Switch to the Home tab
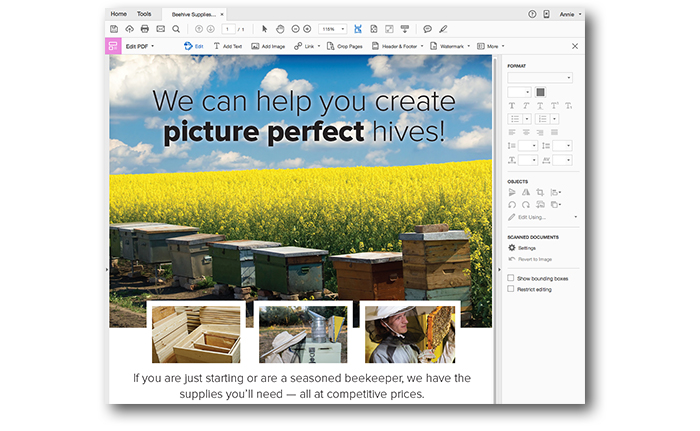 point(118,14)
